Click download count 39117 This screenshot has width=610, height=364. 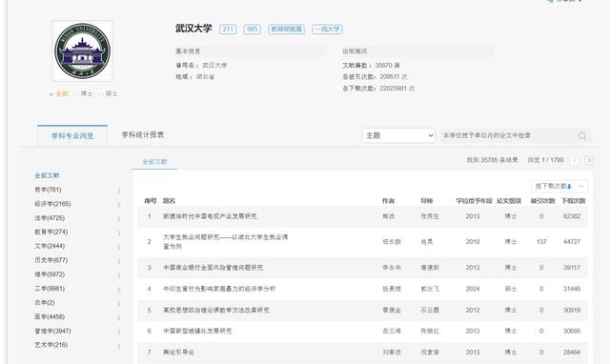(572, 268)
